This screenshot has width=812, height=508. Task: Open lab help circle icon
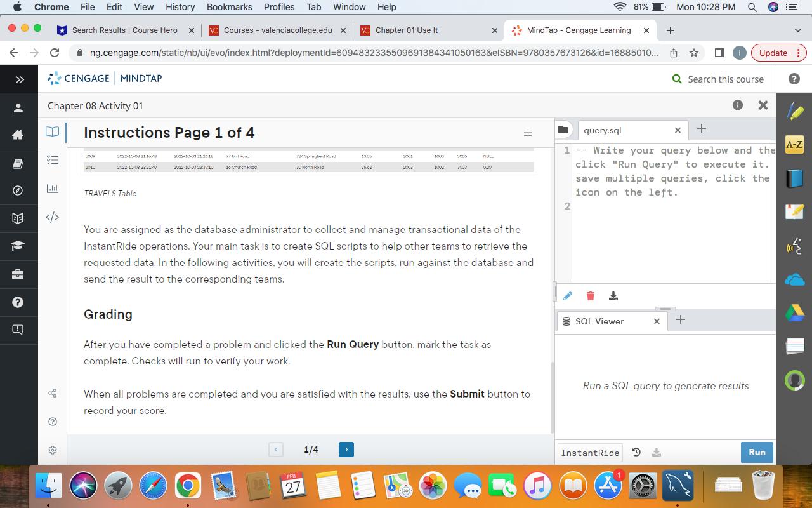[53, 422]
